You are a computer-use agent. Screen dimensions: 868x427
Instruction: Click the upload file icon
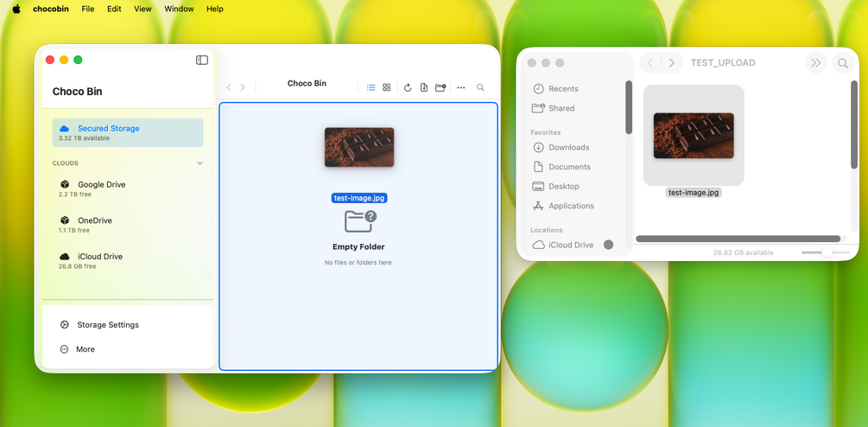[x=424, y=87]
